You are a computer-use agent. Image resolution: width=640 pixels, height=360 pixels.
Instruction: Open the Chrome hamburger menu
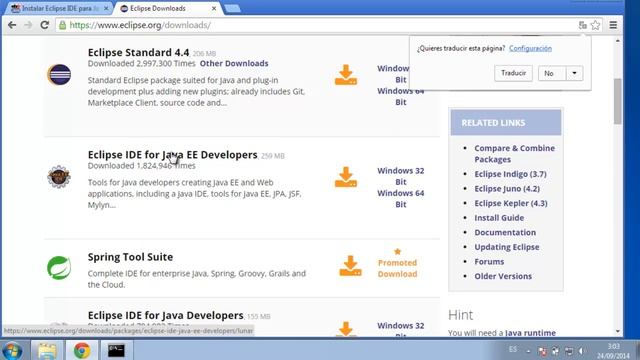(x=613, y=25)
